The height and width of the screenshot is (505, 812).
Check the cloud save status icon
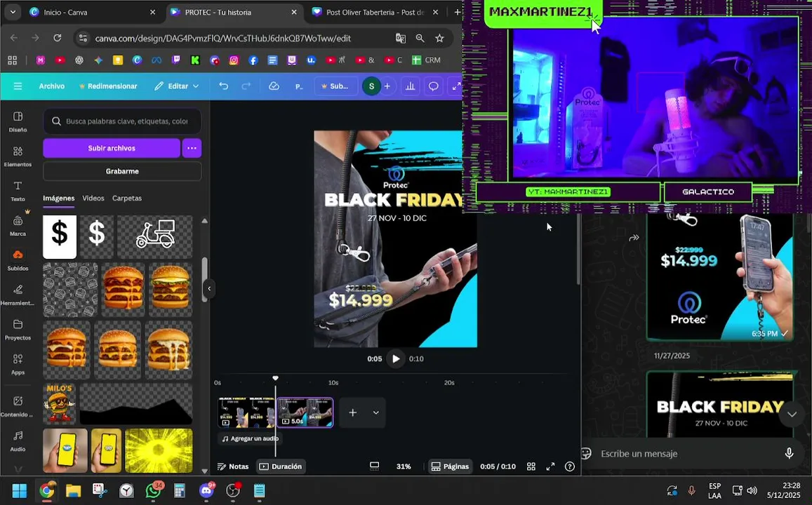tap(274, 86)
